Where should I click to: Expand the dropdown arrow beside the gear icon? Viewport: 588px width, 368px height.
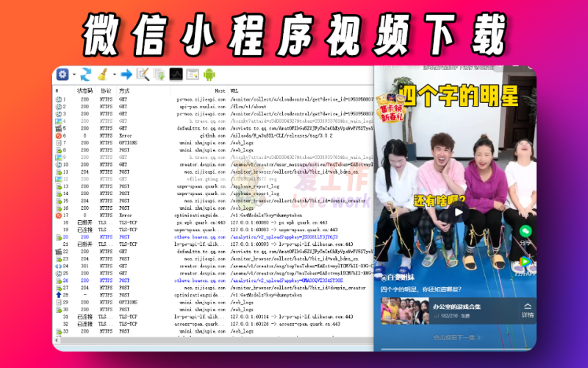[74, 75]
